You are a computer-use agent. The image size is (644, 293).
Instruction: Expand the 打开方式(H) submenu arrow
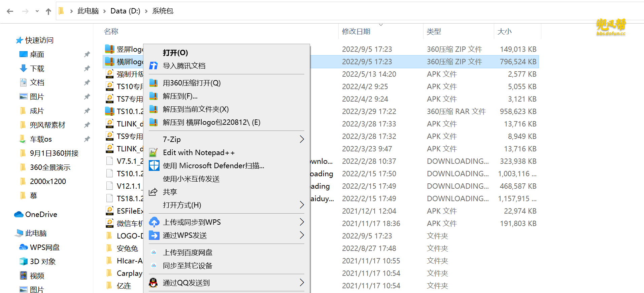[x=302, y=205]
